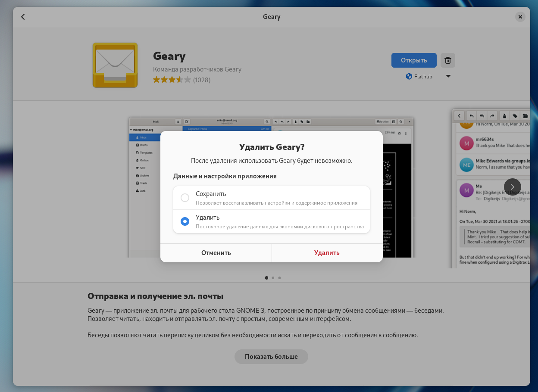Select the first carousel page dot
This screenshot has width=538, height=392.
(266, 278)
